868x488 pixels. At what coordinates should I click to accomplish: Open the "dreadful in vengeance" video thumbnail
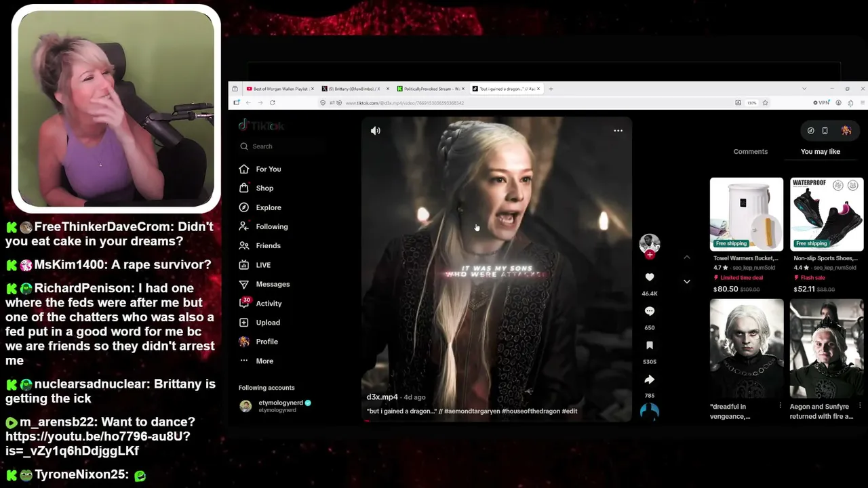click(747, 348)
